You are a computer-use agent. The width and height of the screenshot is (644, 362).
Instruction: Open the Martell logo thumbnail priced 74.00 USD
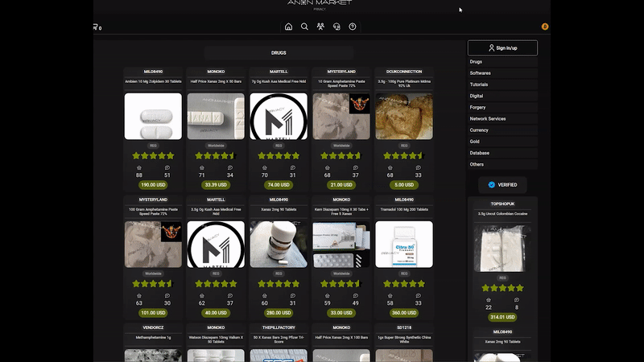[279, 116]
